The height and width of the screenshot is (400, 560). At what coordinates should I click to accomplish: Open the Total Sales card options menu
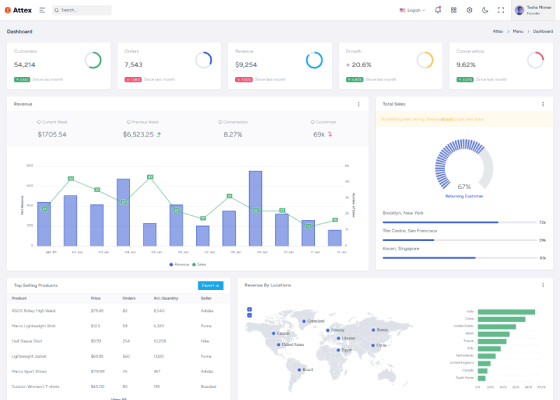[543, 104]
